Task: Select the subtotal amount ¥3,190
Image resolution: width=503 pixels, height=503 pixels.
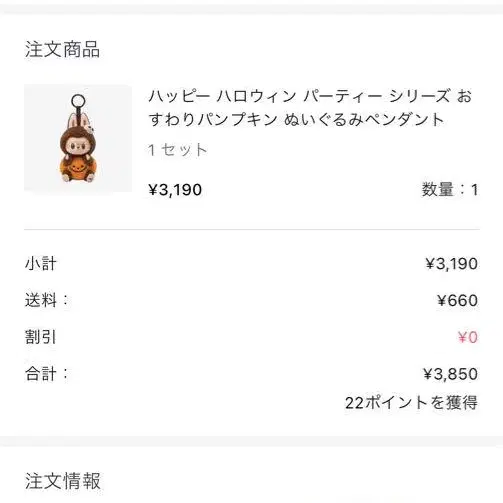Action: tap(452, 264)
